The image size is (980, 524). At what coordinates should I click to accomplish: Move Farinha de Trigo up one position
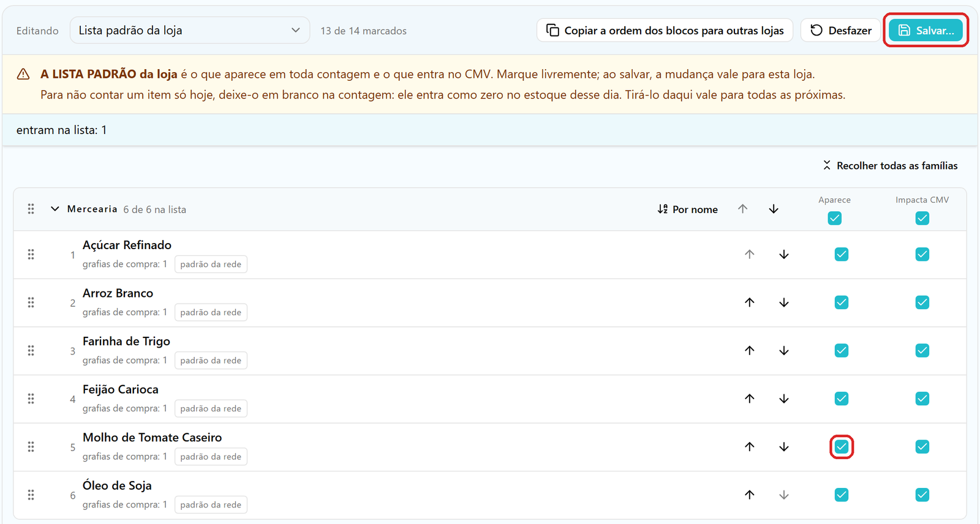pos(750,351)
